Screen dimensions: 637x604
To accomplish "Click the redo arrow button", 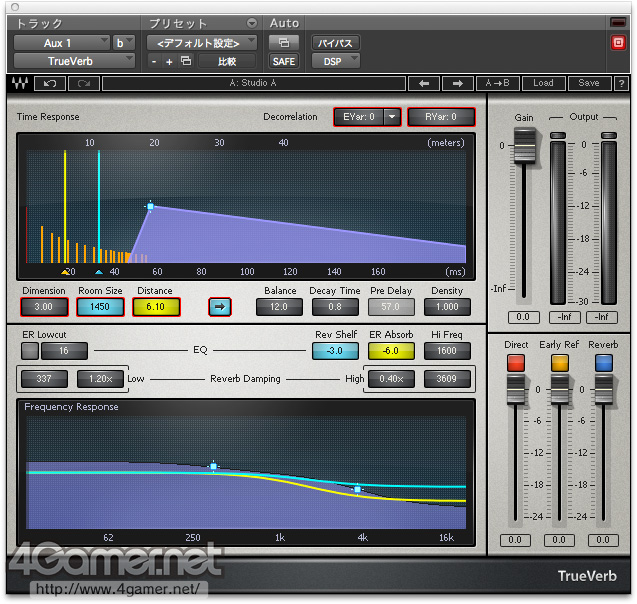I will coord(84,84).
